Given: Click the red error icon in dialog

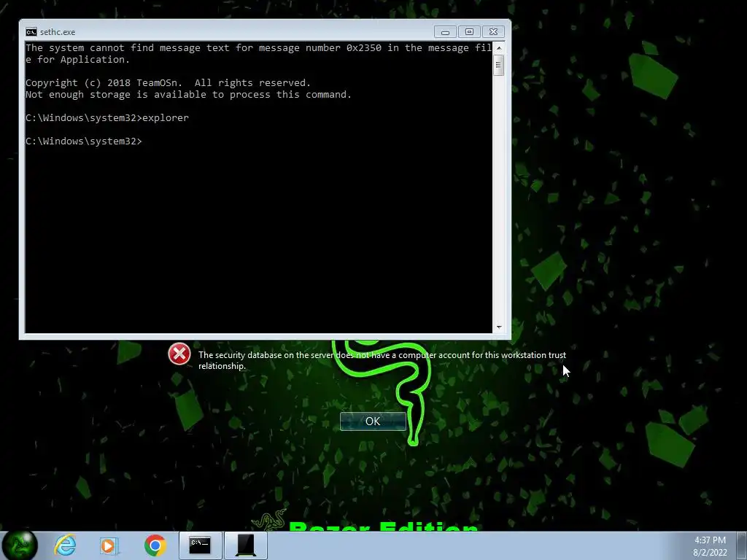Looking at the screenshot, I should (179, 354).
